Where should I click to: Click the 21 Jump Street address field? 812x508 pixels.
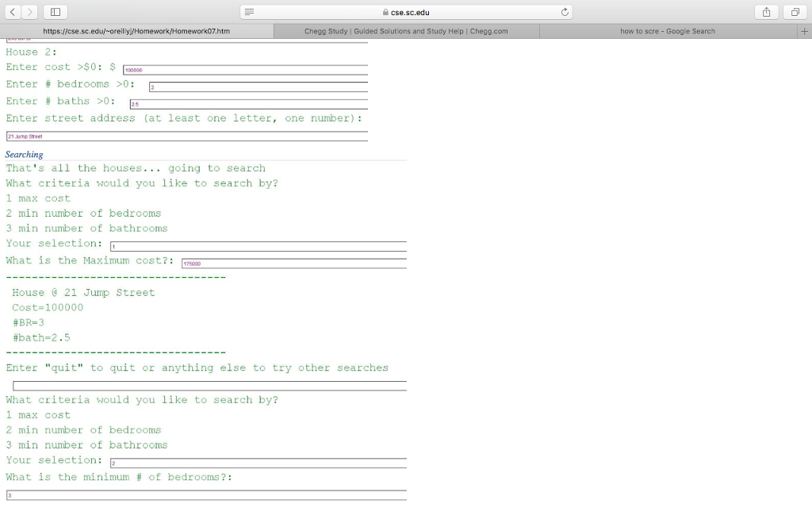tap(187, 136)
